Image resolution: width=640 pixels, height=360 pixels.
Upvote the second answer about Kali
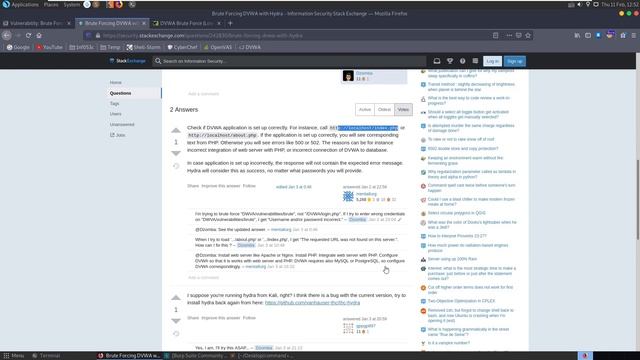tap(176, 298)
